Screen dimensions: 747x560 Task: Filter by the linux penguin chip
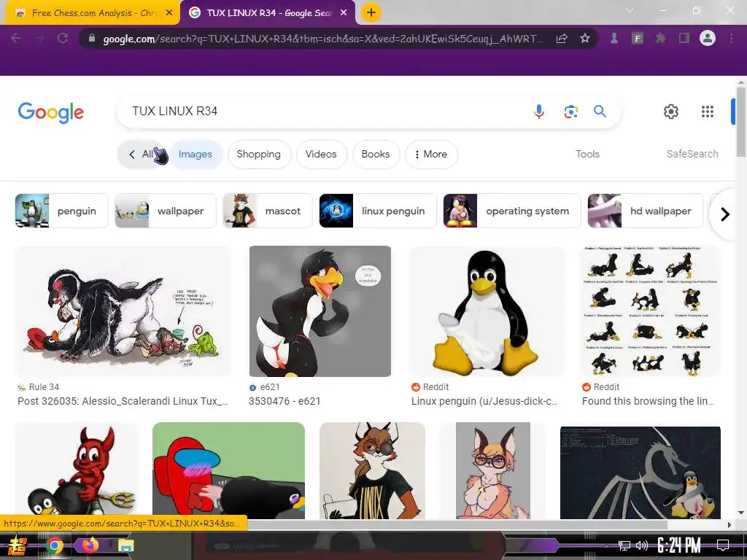pos(378,211)
